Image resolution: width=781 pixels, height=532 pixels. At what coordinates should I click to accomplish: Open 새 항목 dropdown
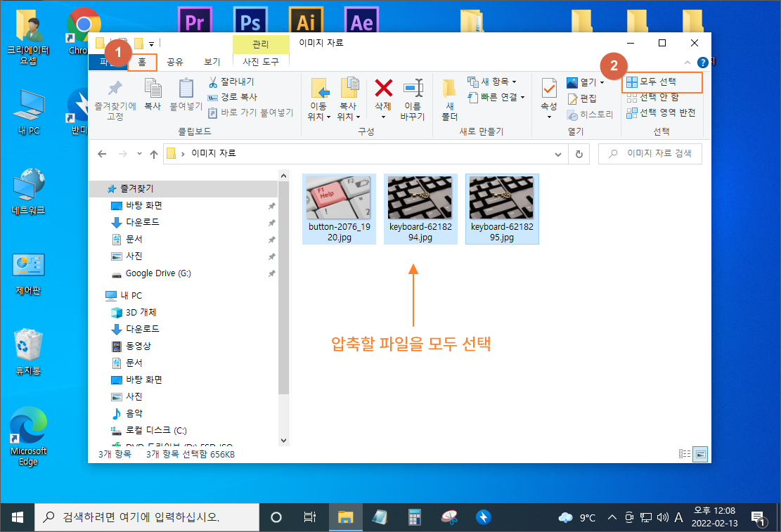click(x=492, y=82)
